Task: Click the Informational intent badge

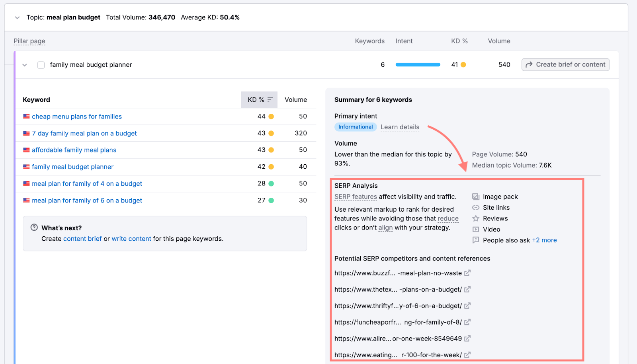Action: coord(355,127)
